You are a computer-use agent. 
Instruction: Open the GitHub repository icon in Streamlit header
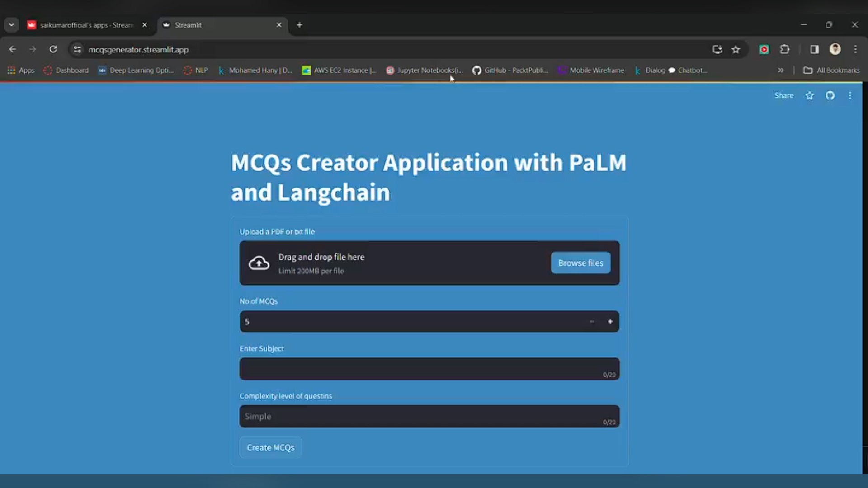[830, 95]
